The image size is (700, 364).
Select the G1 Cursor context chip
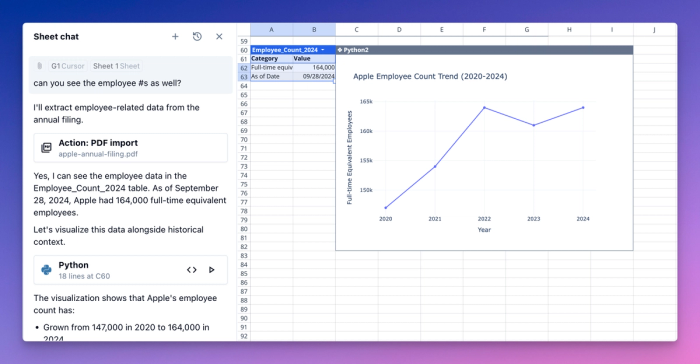click(x=67, y=66)
